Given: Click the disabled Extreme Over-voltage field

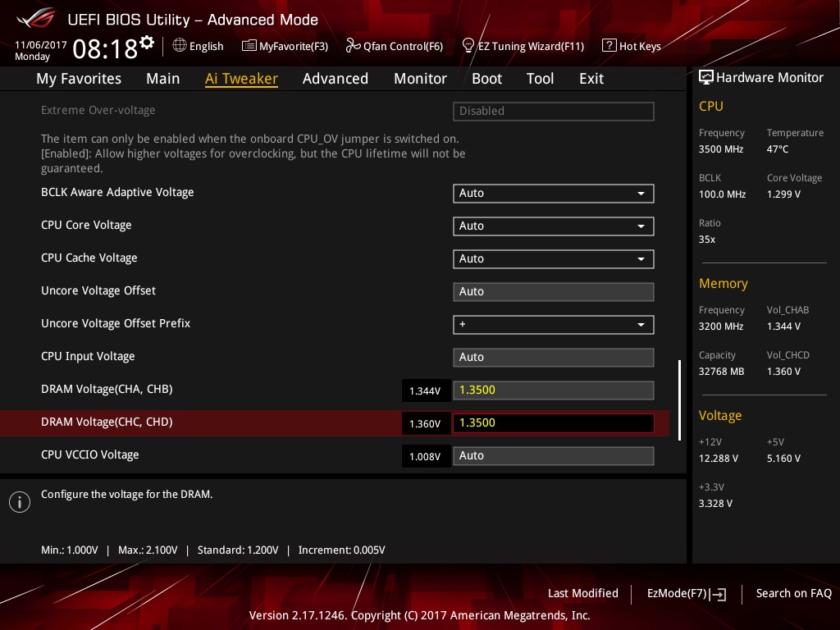Looking at the screenshot, I should 554,112.
